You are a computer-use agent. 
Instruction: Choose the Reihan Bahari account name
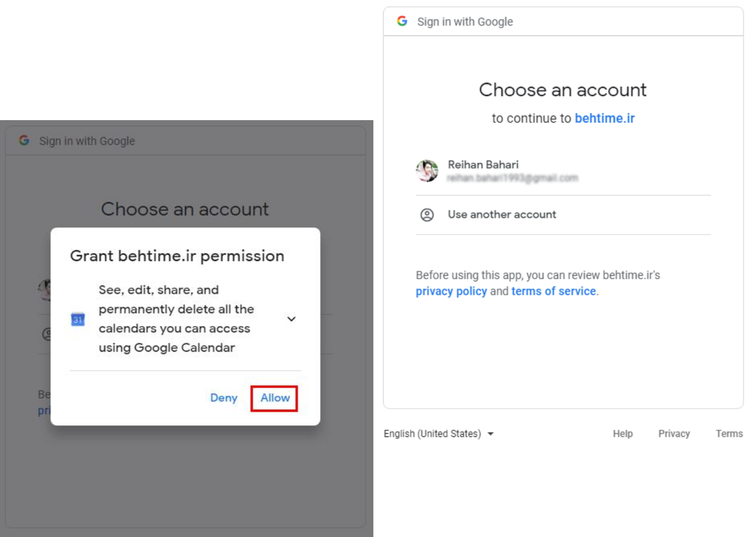click(x=483, y=165)
